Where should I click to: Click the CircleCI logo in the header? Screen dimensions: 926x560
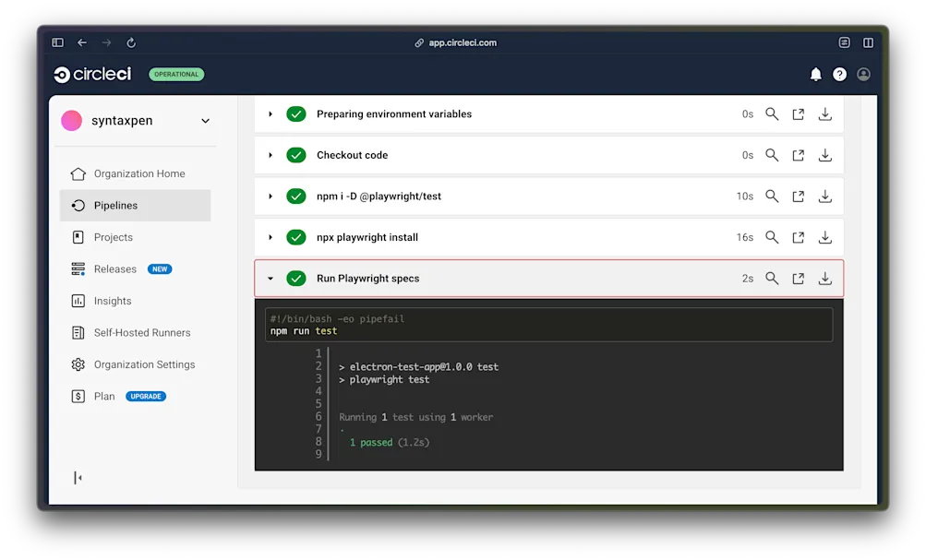[90, 75]
